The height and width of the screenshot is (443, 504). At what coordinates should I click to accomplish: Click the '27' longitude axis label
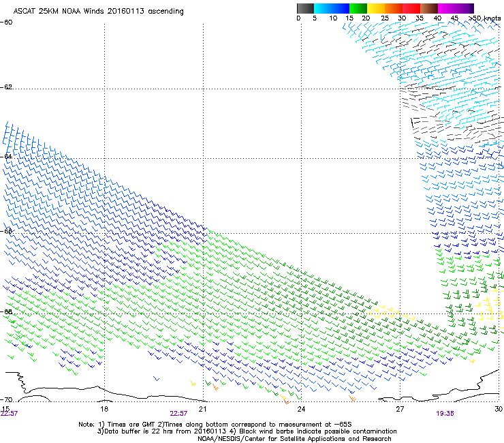[400, 409]
